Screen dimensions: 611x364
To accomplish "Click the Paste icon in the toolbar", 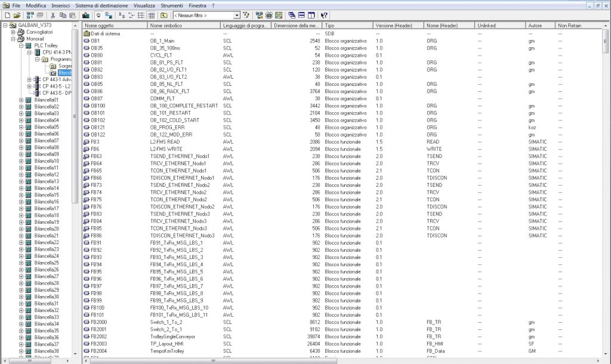I will tap(72, 15).
